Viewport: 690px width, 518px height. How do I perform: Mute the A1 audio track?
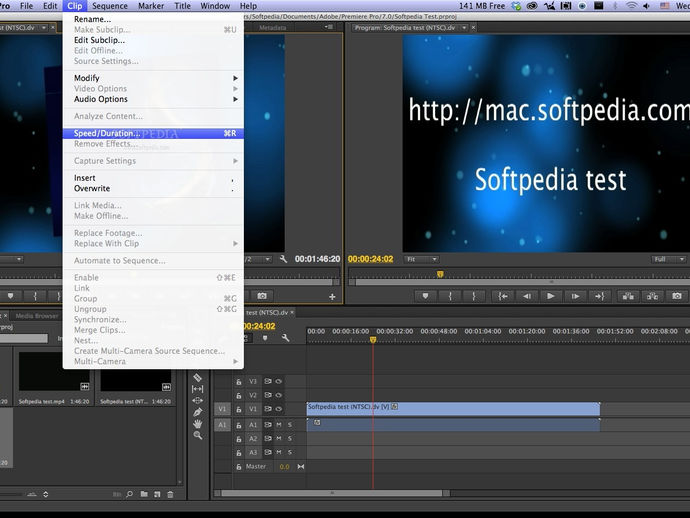(x=278, y=425)
